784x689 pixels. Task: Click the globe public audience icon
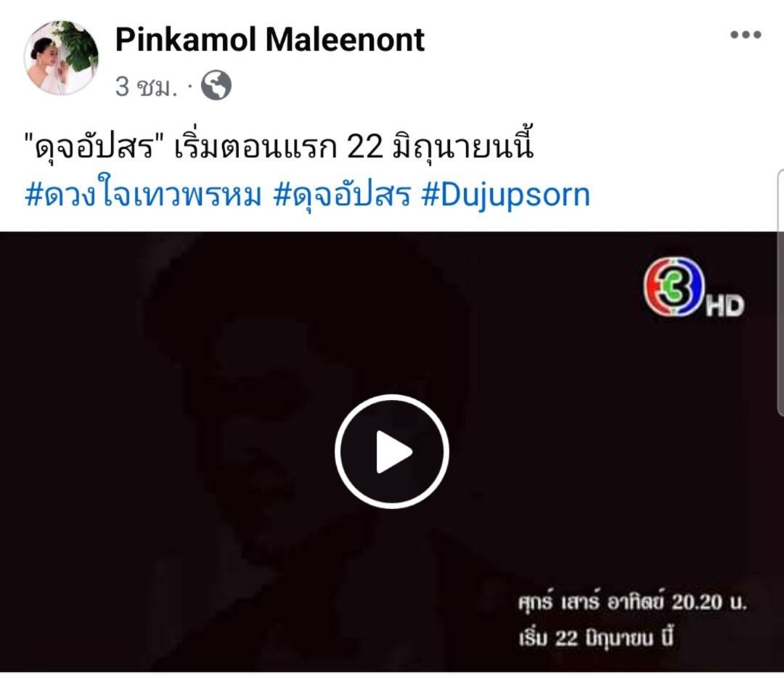(x=216, y=86)
